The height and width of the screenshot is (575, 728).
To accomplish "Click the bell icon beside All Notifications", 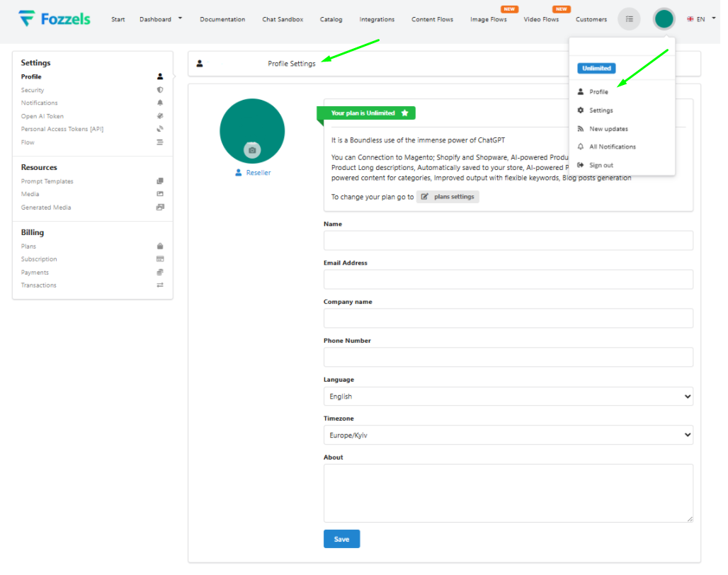I will click(581, 147).
